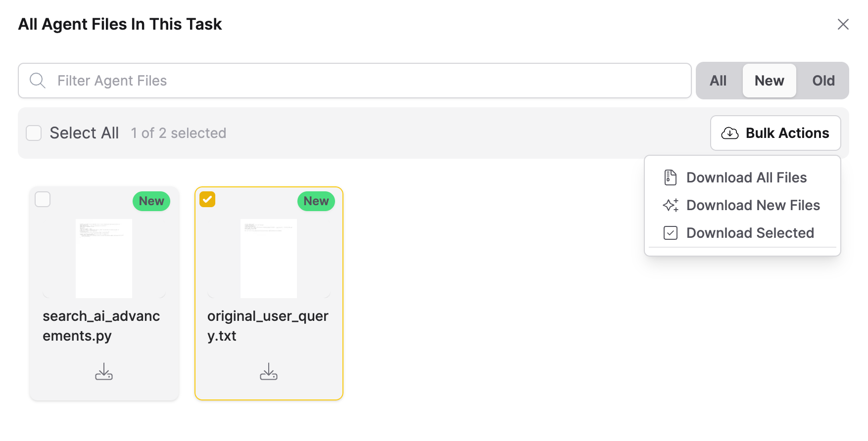Click the Filter Agent Files input field
This screenshot has width=868, height=441.
click(346, 81)
